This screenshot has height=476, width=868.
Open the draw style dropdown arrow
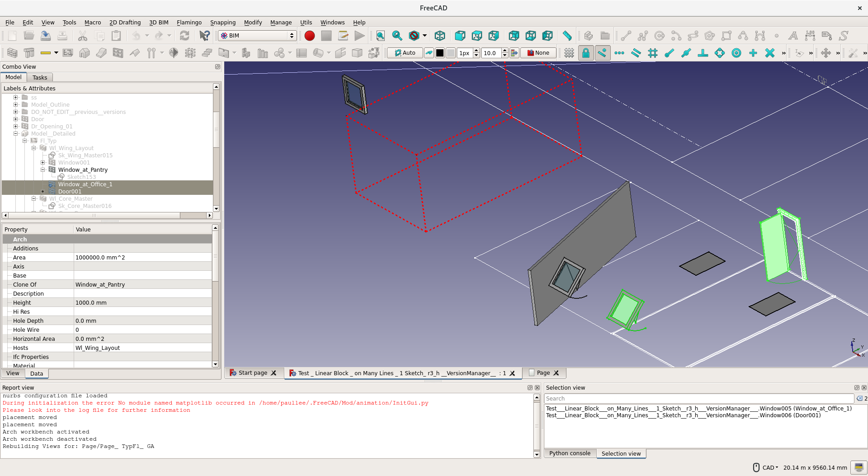425,36
